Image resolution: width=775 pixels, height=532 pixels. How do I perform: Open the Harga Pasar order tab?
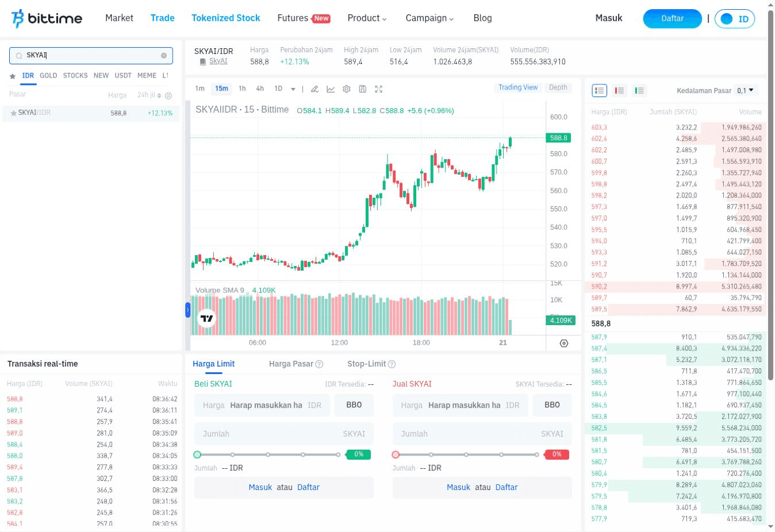[296, 364]
